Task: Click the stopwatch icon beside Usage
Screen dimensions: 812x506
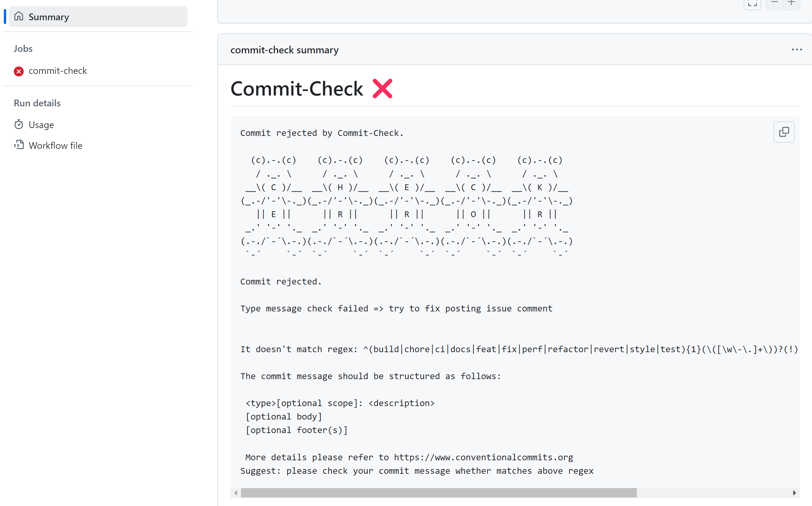Action: click(19, 125)
